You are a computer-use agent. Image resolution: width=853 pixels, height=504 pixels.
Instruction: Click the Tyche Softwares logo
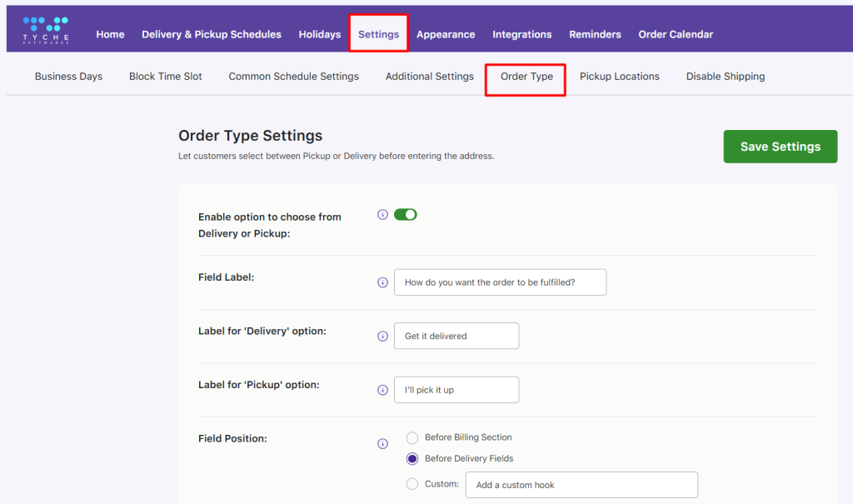tap(44, 27)
